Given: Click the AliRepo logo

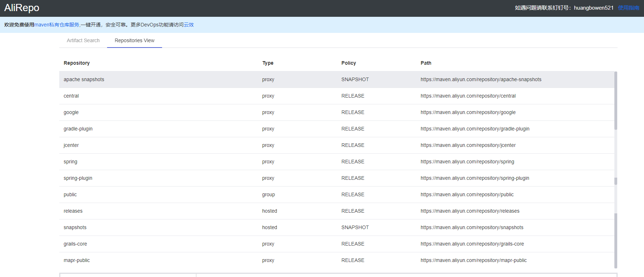Looking at the screenshot, I should (x=22, y=8).
